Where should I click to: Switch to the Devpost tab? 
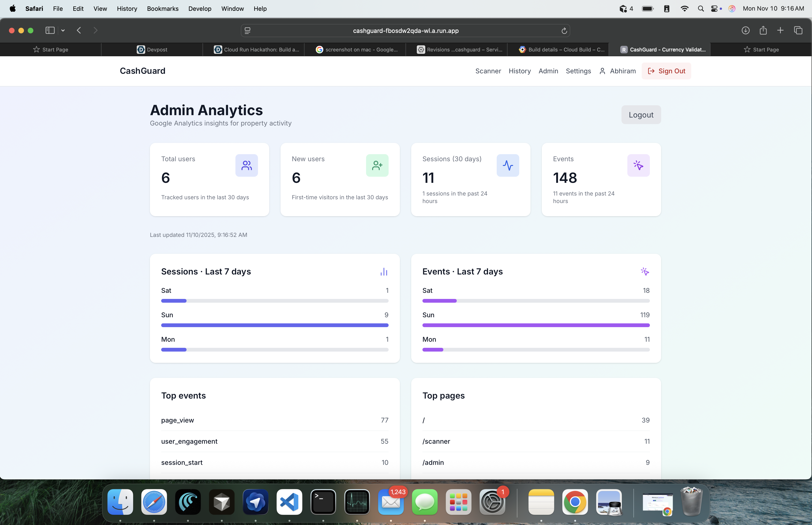point(152,49)
